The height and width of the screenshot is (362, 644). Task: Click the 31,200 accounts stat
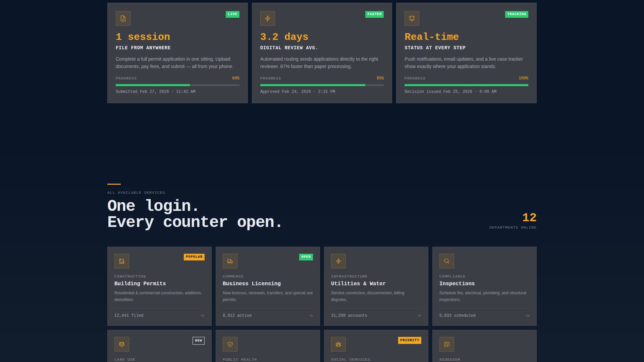349,316
